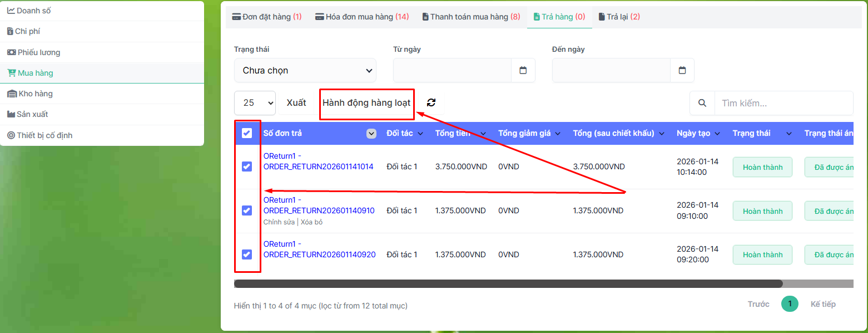Screen dimensions: 868x333
Task: Click the search magnifier icon
Action: [702, 103]
